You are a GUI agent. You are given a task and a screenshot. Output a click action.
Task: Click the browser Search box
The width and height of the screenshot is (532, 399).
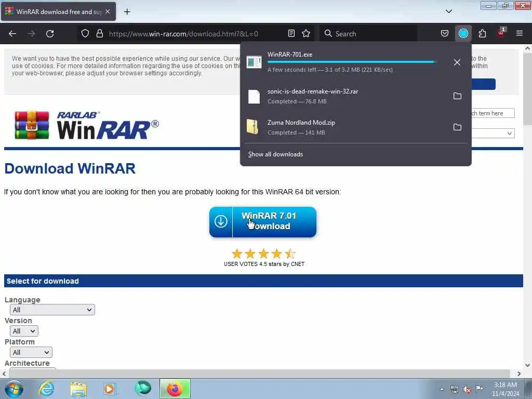click(368, 34)
